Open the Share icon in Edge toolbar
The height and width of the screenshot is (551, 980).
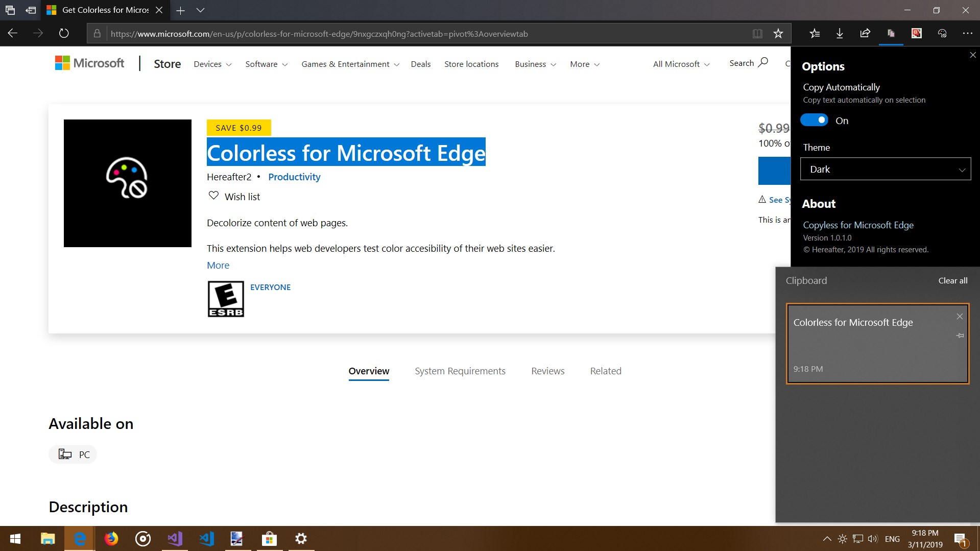pos(865,34)
